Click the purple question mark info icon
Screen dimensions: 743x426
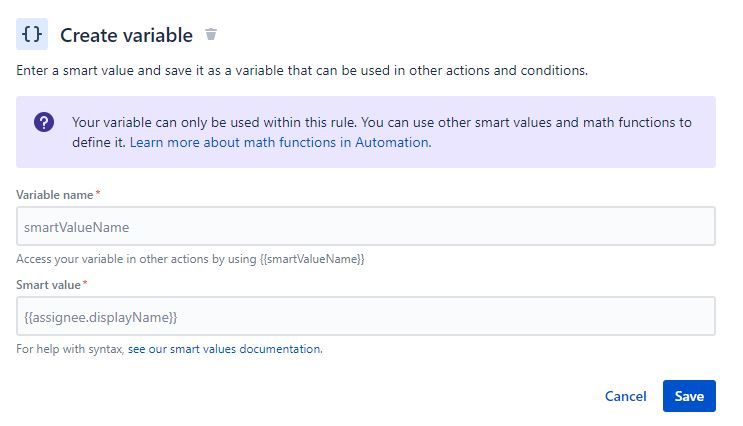(44, 122)
